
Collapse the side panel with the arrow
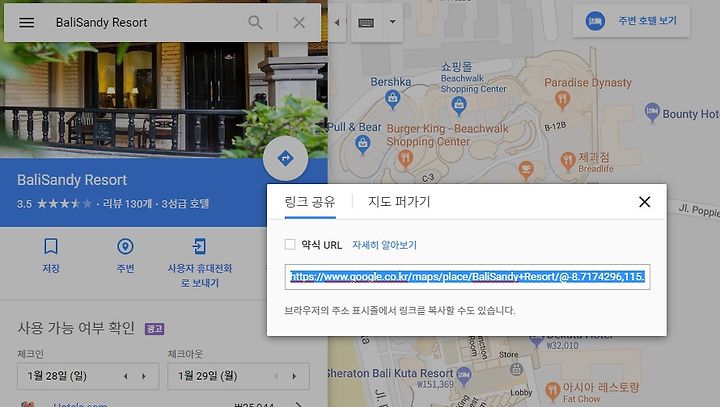(x=337, y=22)
